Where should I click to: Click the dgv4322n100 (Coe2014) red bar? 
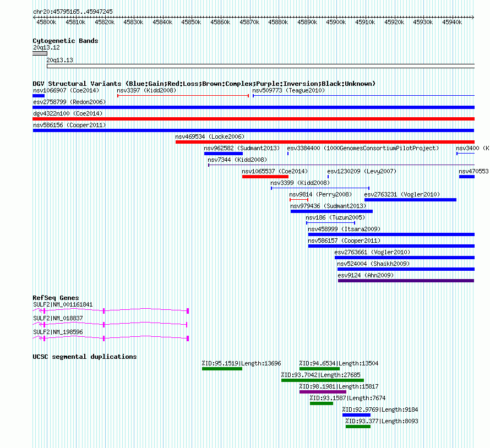coord(253,119)
